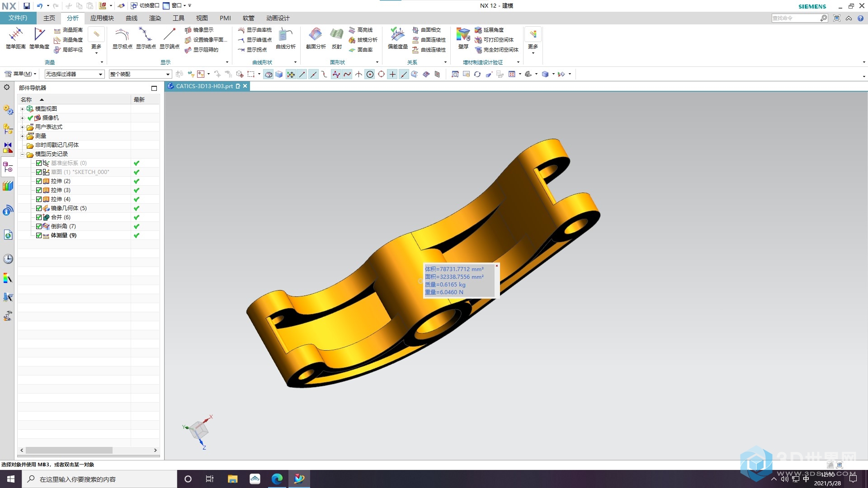
Task: Close the CATICS-3D13-H03.prt tab
Action: [245, 86]
